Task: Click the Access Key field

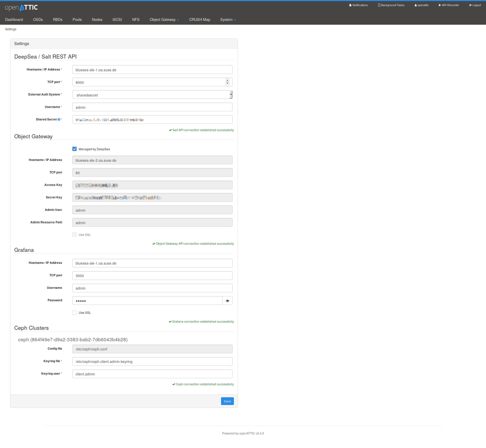Action: 152,185
